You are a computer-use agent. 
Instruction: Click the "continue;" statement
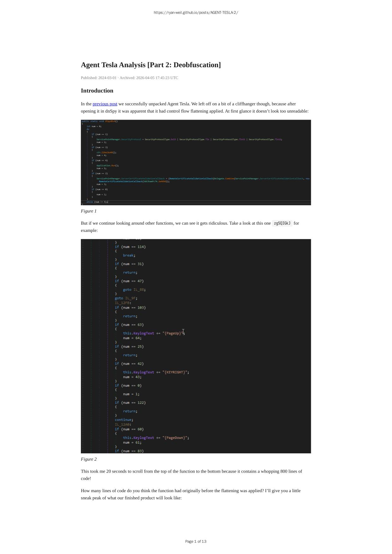124,420
